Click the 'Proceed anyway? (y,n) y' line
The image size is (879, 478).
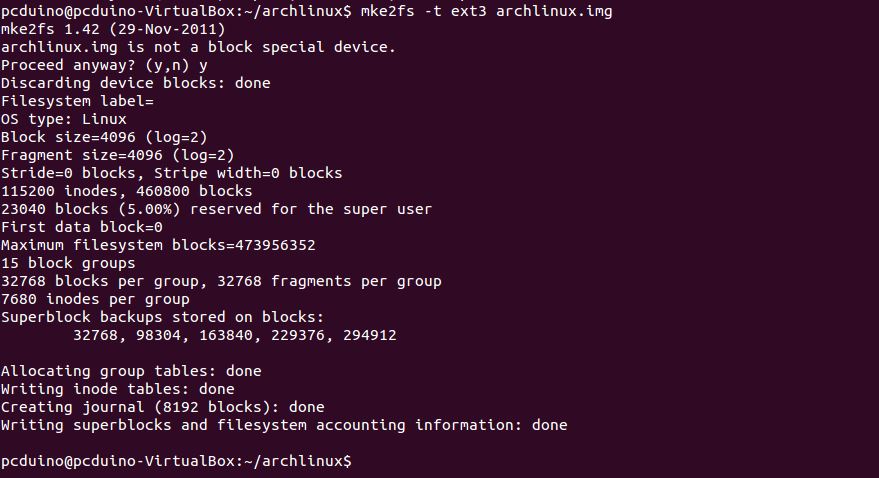(104, 65)
